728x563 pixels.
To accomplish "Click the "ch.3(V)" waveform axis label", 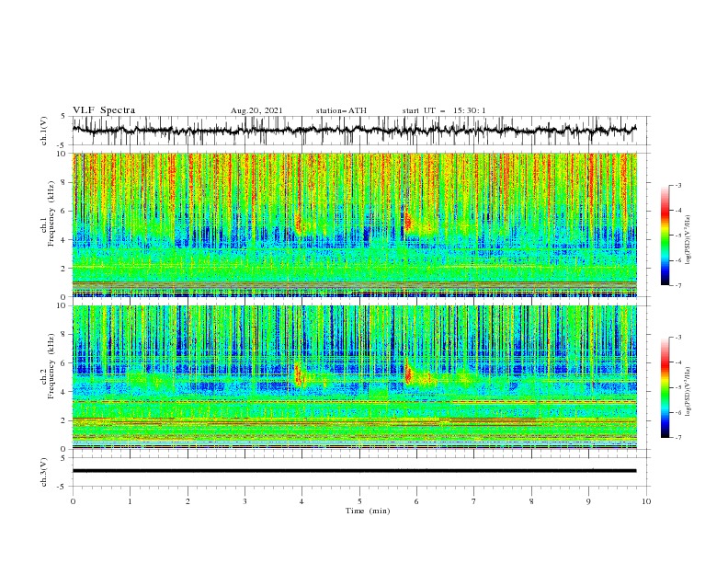I will tap(44, 472).
